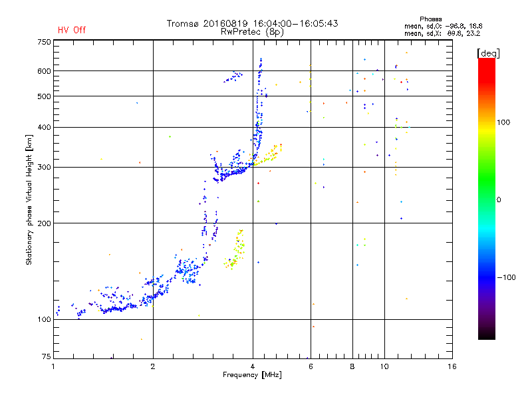The image size is (532, 399).
Task: Click the x-axis '16' tick label
Action: coord(452,366)
